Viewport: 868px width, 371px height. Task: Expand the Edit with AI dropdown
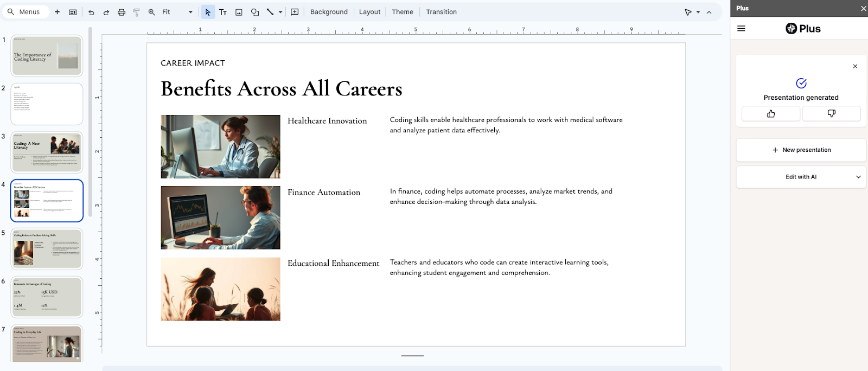point(858,177)
